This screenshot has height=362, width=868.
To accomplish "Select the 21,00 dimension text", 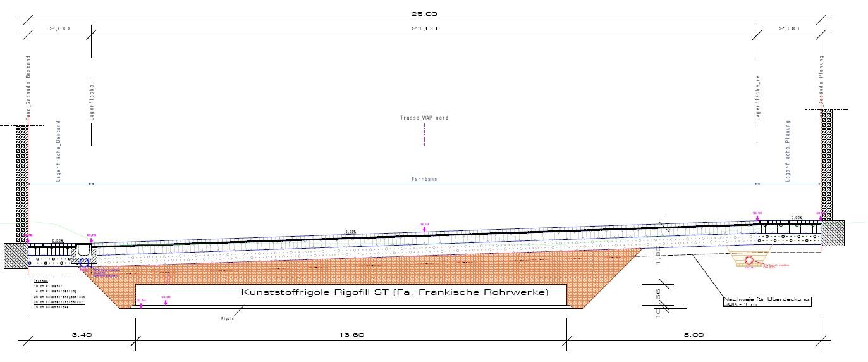I will [424, 28].
